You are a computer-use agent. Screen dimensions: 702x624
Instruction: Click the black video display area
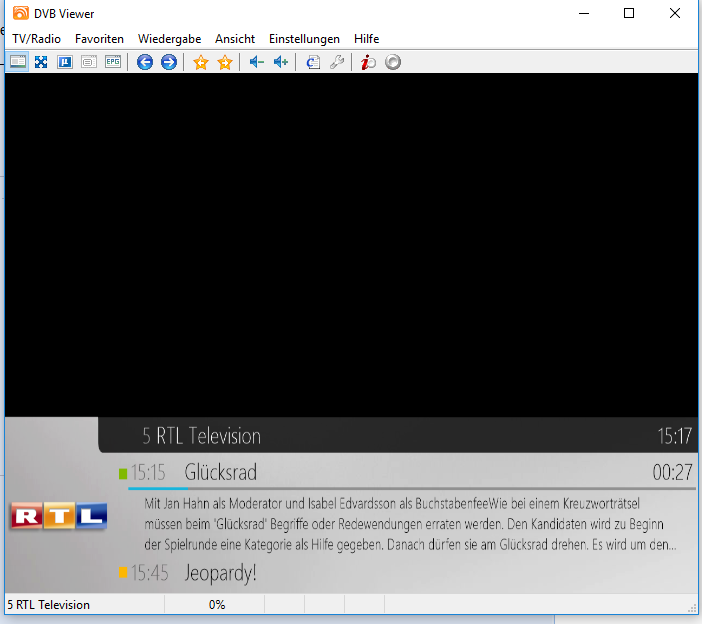click(351, 245)
